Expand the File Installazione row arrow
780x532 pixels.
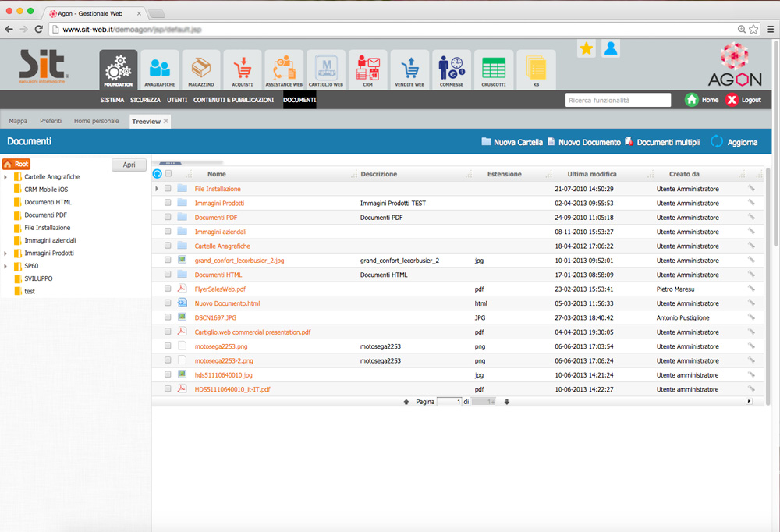[x=156, y=188]
